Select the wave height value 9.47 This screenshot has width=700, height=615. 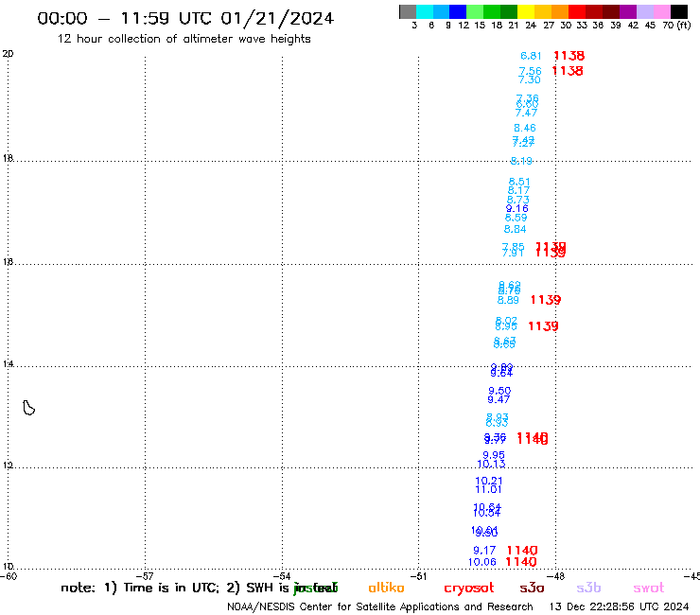499,399
